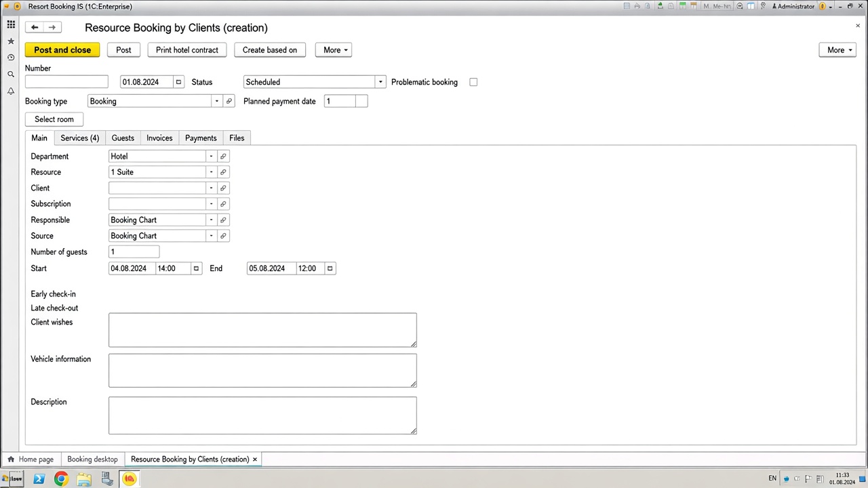Open notifications bell in left sidebar
868x488 pixels.
click(11, 91)
